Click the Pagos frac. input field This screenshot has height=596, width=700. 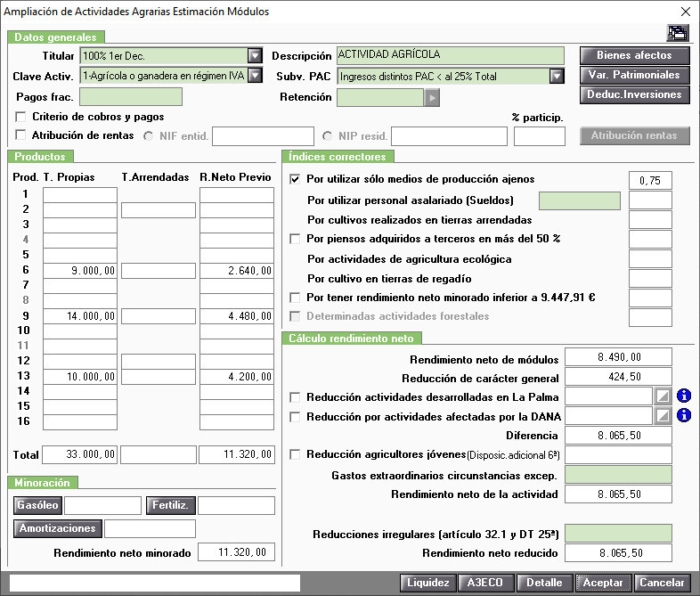131,97
